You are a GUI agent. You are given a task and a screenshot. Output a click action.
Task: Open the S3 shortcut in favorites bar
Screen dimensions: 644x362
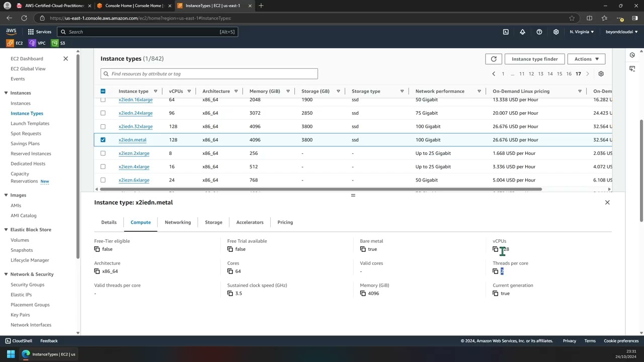pos(58,43)
